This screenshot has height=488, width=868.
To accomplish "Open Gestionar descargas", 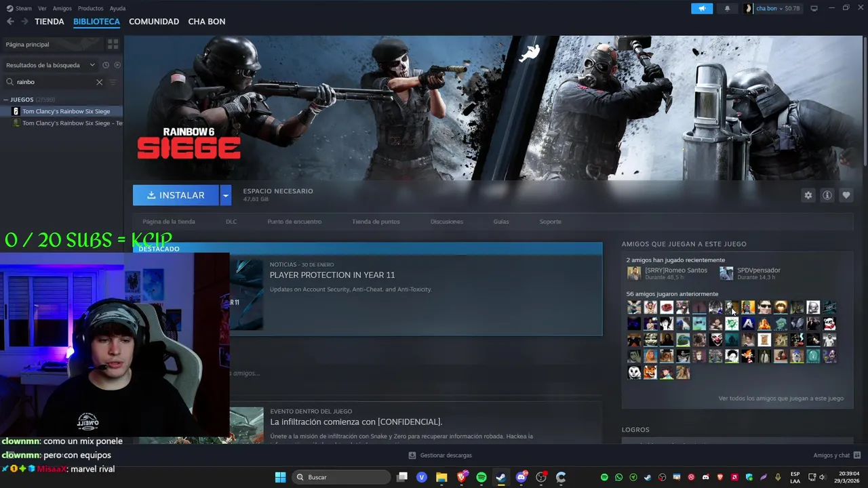I will tap(440, 455).
